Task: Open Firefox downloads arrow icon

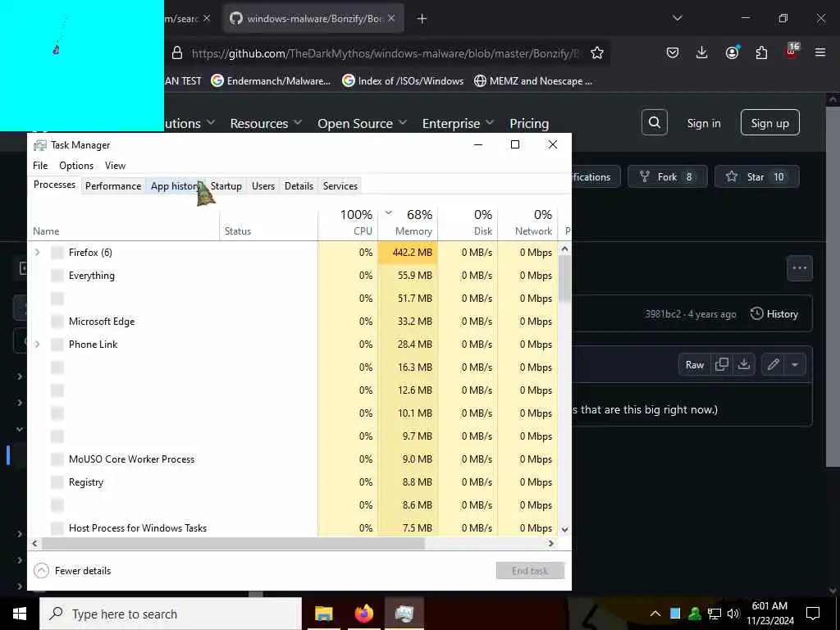Action: point(702,52)
